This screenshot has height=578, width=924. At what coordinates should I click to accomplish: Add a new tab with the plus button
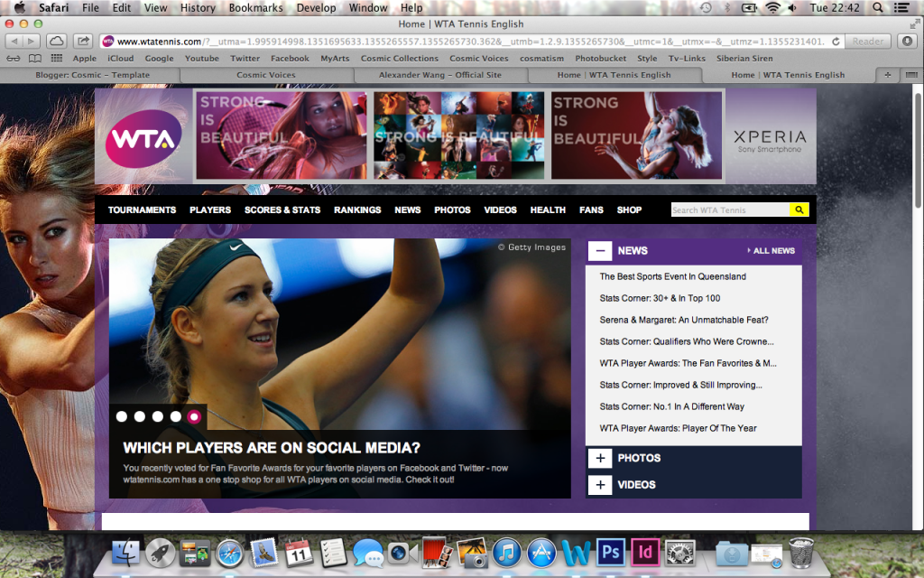(x=888, y=75)
